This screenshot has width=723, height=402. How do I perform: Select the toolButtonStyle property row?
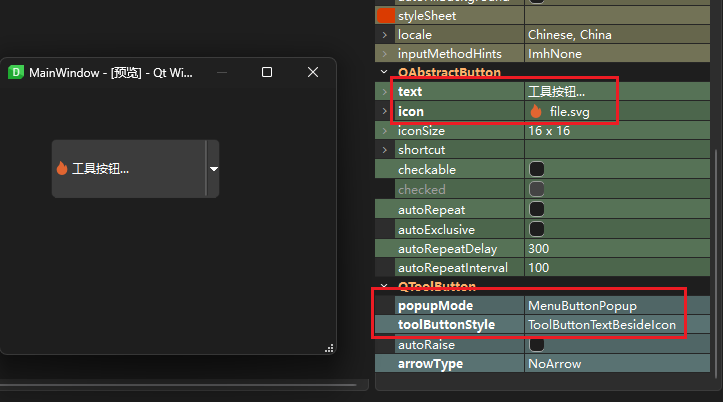[x=448, y=325]
